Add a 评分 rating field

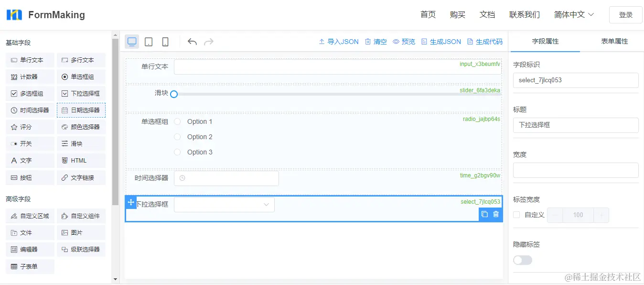[30, 127]
